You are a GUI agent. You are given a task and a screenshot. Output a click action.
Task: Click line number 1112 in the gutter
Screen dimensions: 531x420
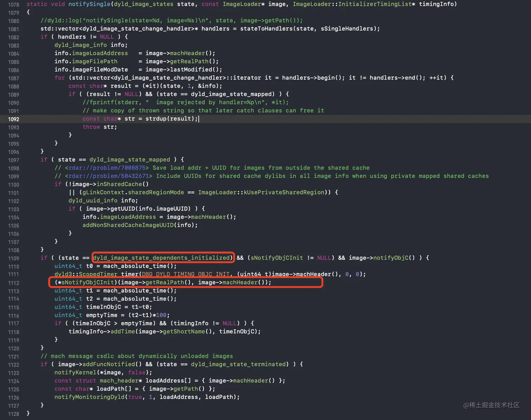[14, 283]
